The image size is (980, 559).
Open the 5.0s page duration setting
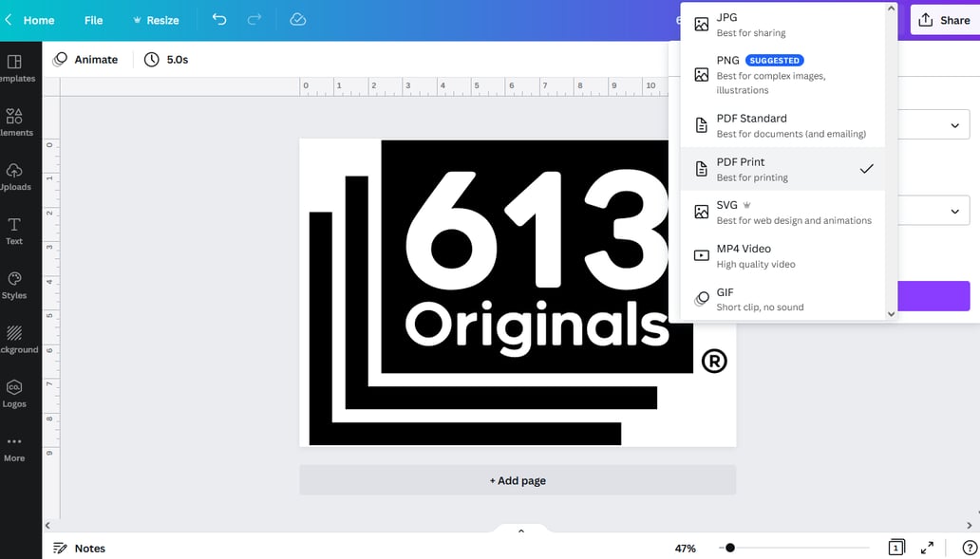point(166,59)
